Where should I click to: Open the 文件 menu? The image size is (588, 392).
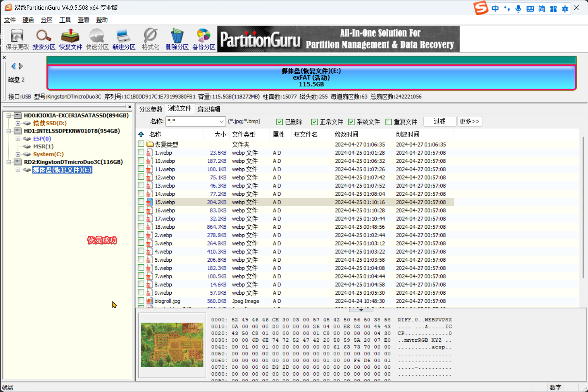tap(10, 20)
